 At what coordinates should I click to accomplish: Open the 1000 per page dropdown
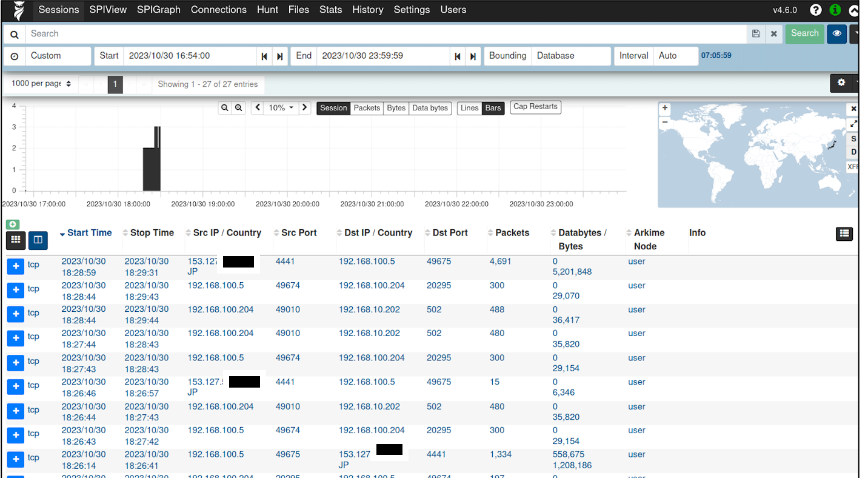41,84
